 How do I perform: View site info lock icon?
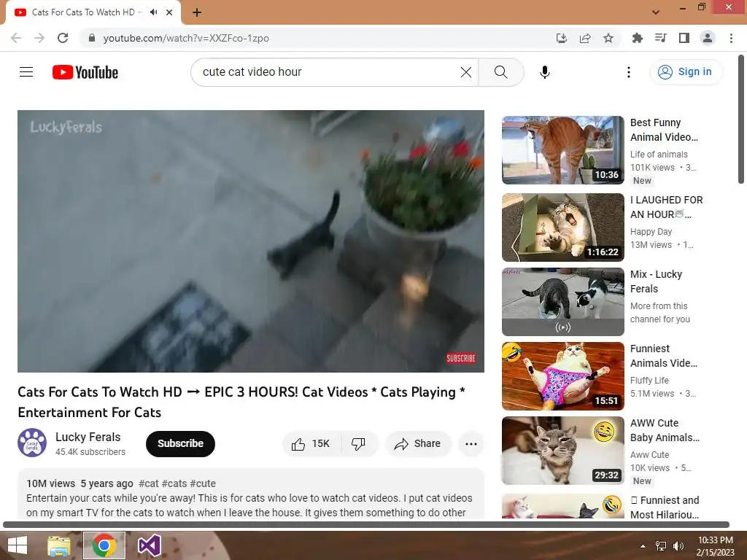click(x=92, y=38)
